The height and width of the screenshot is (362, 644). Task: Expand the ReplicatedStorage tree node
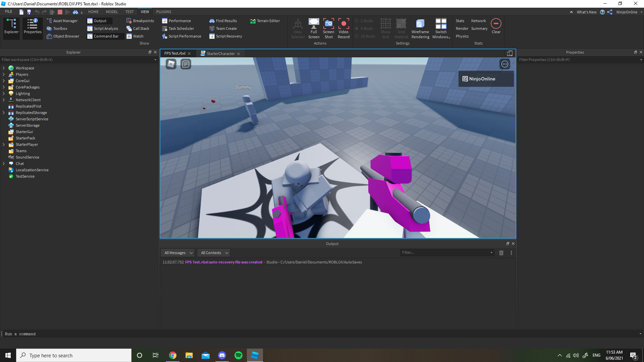tap(4, 113)
